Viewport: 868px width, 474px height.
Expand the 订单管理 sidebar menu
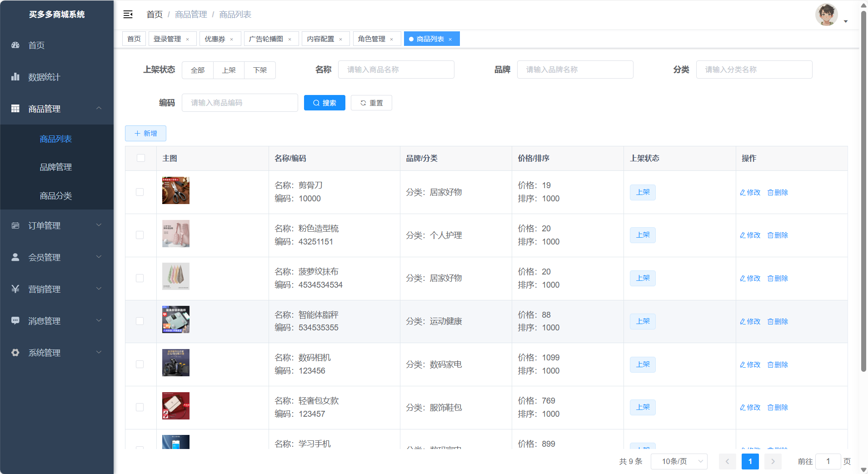click(x=57, y=225)
